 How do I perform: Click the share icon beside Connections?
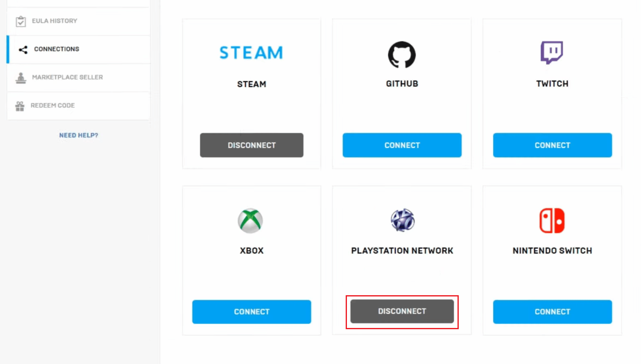click(22, 49)
